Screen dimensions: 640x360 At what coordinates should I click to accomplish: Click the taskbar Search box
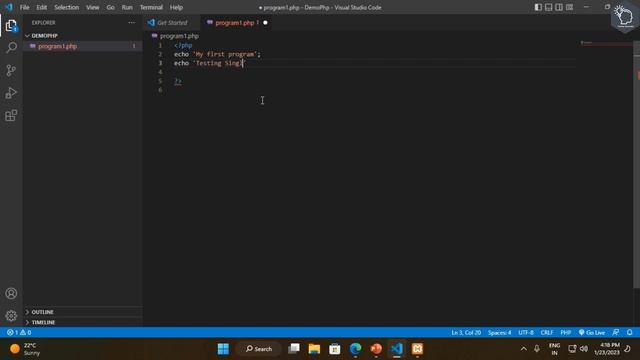coord(259,349)
